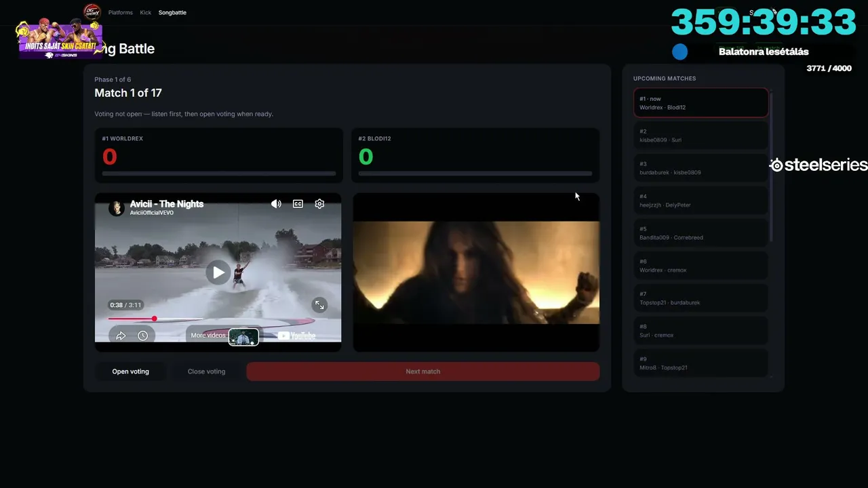Click the SteelSeries sponsor logo
Screen dimensions: 868x488
point(818,165)
